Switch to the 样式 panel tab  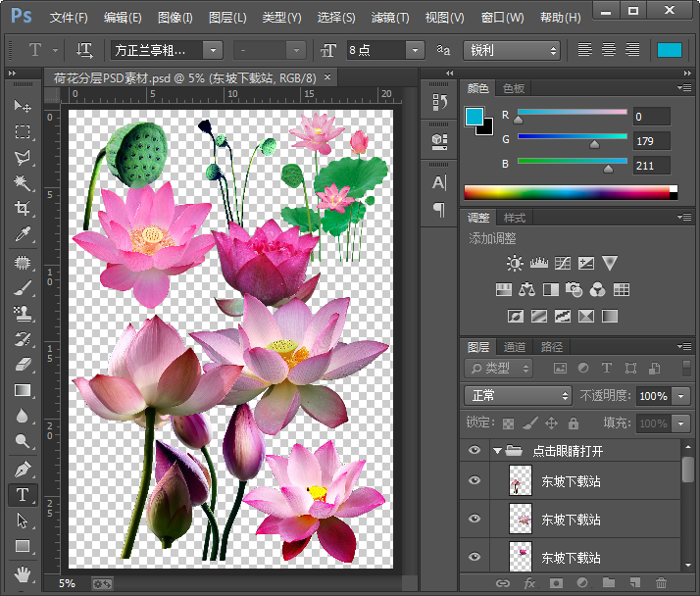[x=515, y=218]
